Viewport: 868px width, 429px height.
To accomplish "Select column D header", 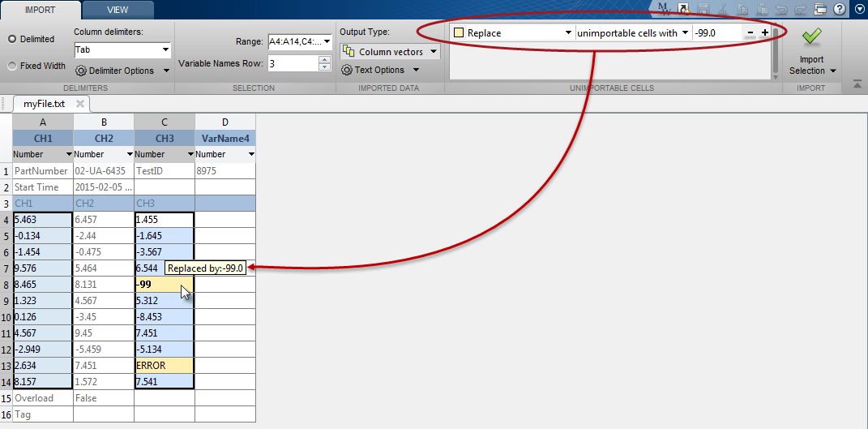I will [225, 122].
